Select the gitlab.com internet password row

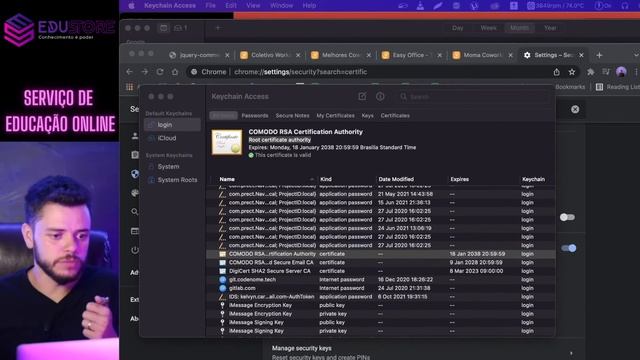pyautogui.click(x=380, y=288)
